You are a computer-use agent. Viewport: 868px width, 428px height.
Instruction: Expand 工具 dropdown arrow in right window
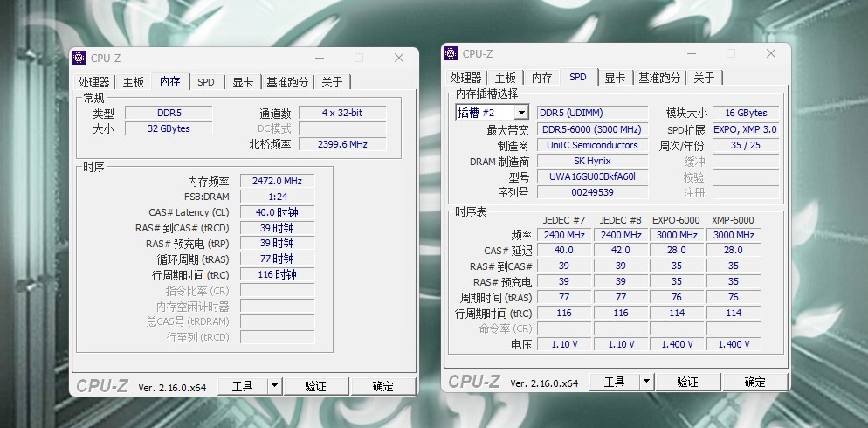[646, 382]
